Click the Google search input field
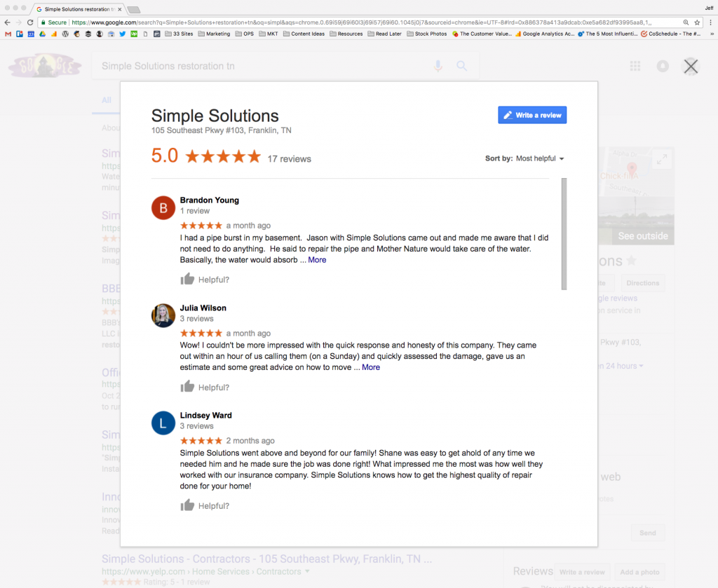This screenshot has width=718, height=588. click(x=261, y=66)
